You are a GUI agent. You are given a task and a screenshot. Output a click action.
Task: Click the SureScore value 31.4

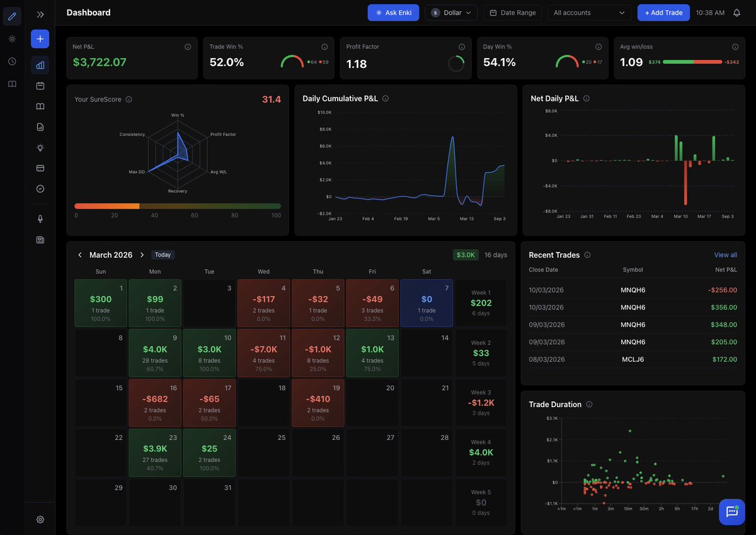pyautogui.click(x=272, y=99)
